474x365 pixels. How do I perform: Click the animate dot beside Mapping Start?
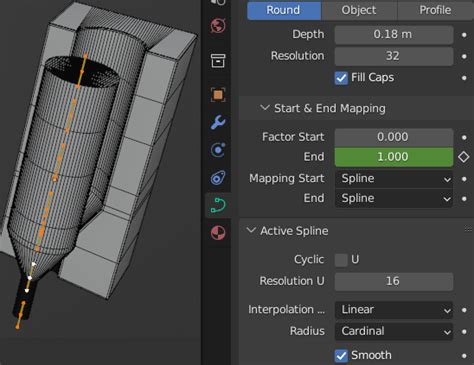(464, 179)
